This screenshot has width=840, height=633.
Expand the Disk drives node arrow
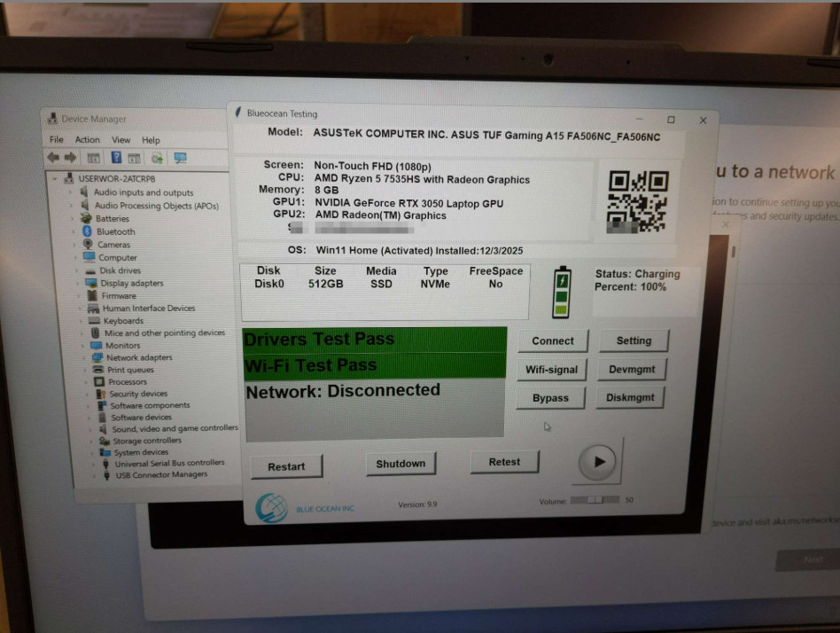(76, 270)
